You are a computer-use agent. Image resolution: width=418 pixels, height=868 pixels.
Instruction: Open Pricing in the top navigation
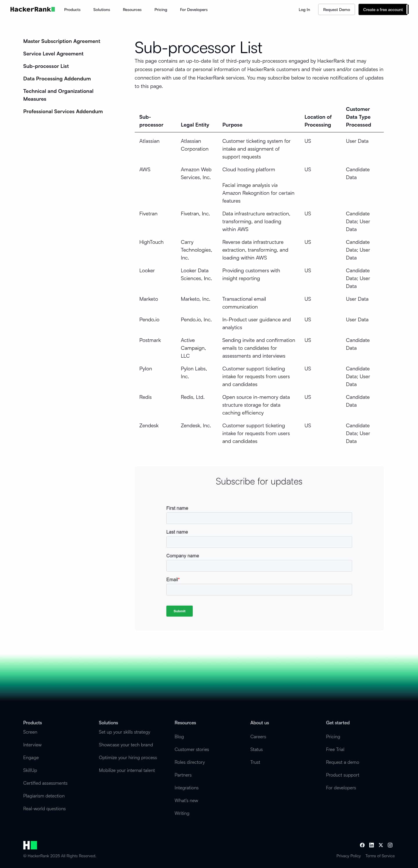click(161, 9)
